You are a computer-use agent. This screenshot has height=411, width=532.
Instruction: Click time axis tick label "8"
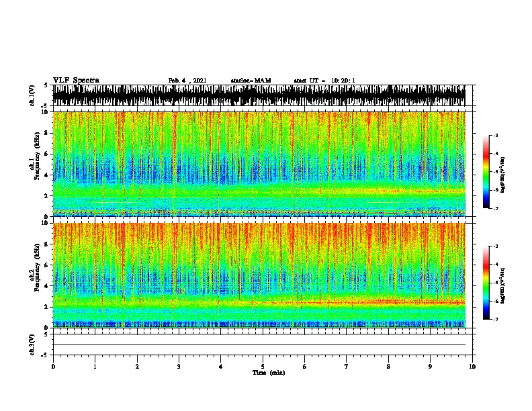388,367
